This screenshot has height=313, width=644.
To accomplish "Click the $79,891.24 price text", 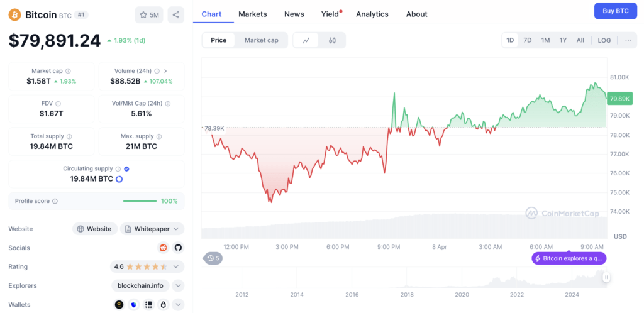I will click(55, 41).
